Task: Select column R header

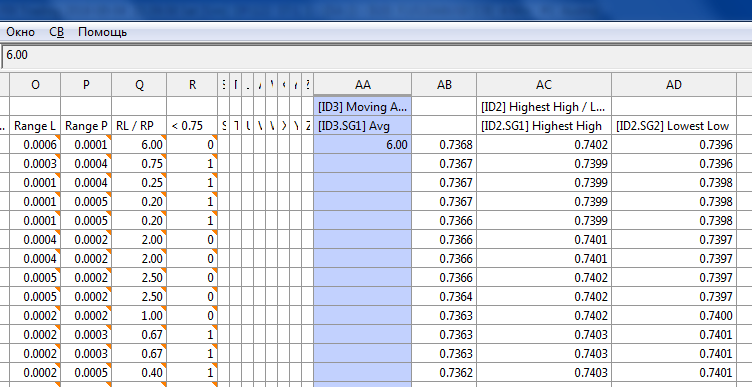Action: point(192,85)
